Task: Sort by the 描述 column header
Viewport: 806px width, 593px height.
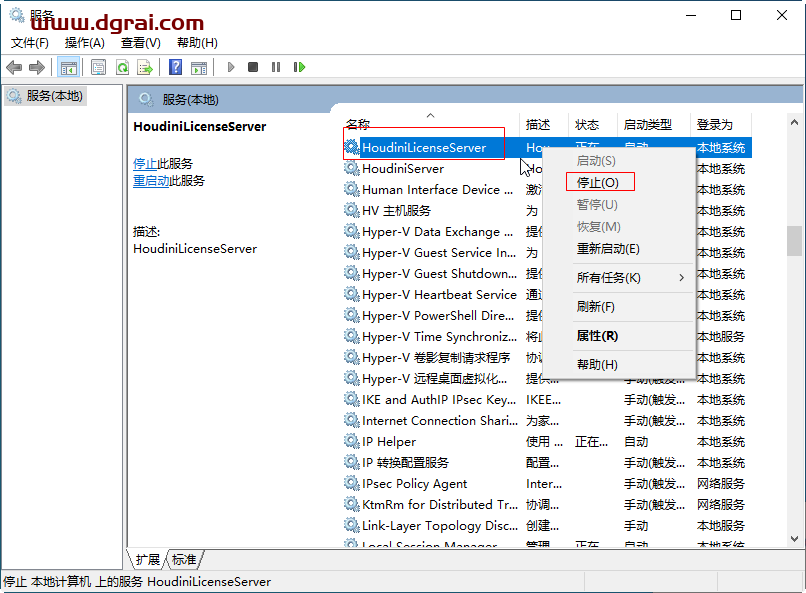Action: pyautogui.click(x=538, y=124)
